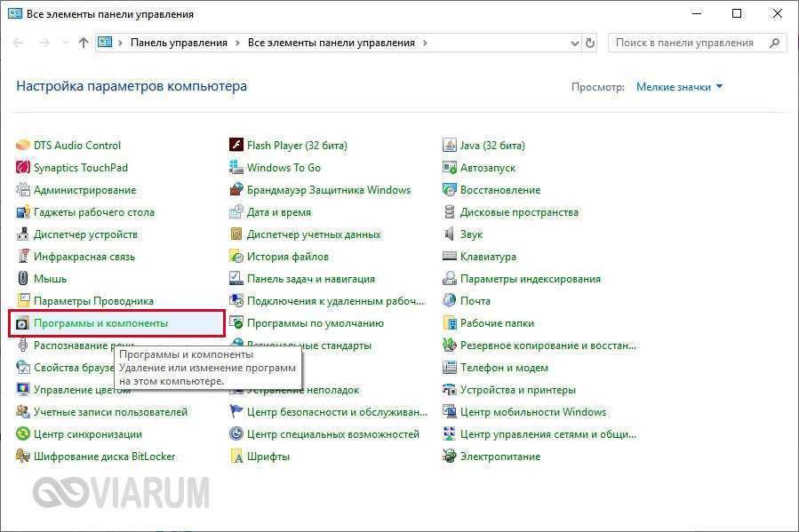Click the Программы и компоненты icon

coord(23,323)
